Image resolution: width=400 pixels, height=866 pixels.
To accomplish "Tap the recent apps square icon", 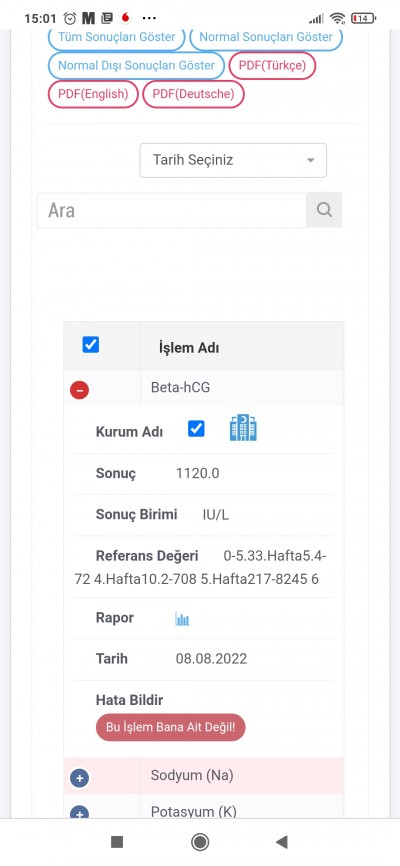I will (x=117, y=842).
